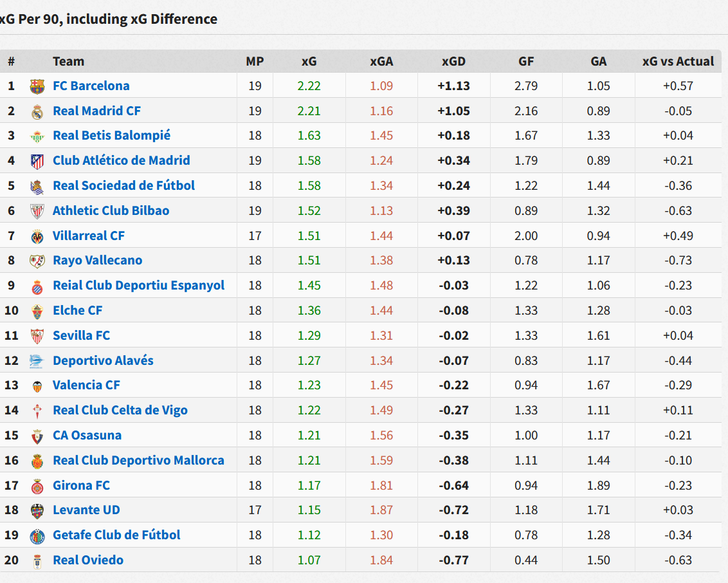This screenshot has width=728, height=583.
Task: Click Real Madrid's xGA value 1.16
Action: 381,111
